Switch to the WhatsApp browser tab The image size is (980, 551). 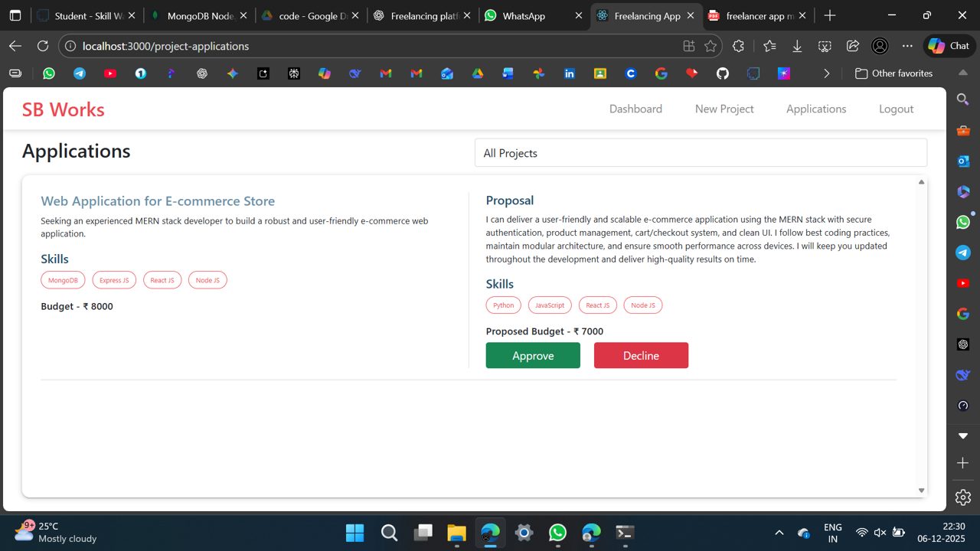534,15
